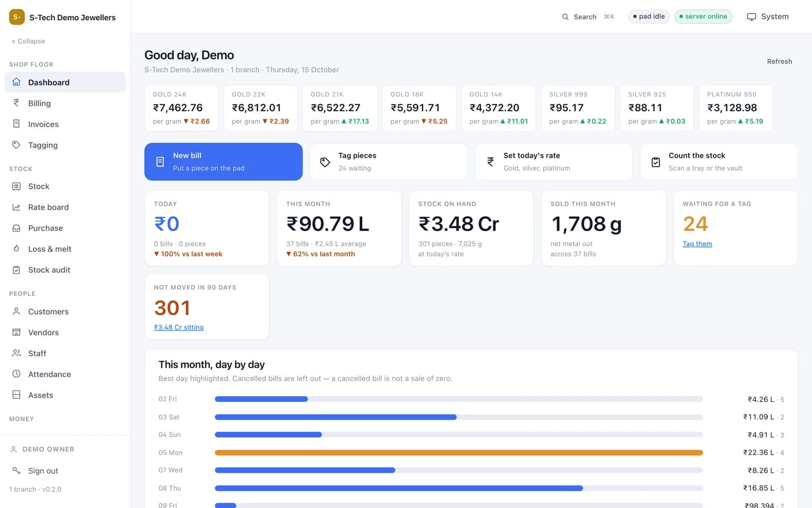Start a New bill

[223, 162]
